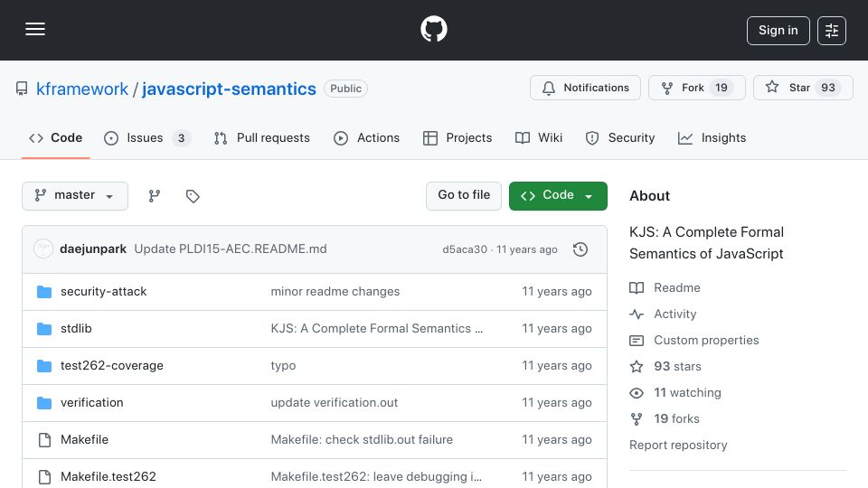This screenshot has height=488, width=868.
Task: Open 'Makefile.test262: leave debugging' commit message
Action: [x=376, y=477]
